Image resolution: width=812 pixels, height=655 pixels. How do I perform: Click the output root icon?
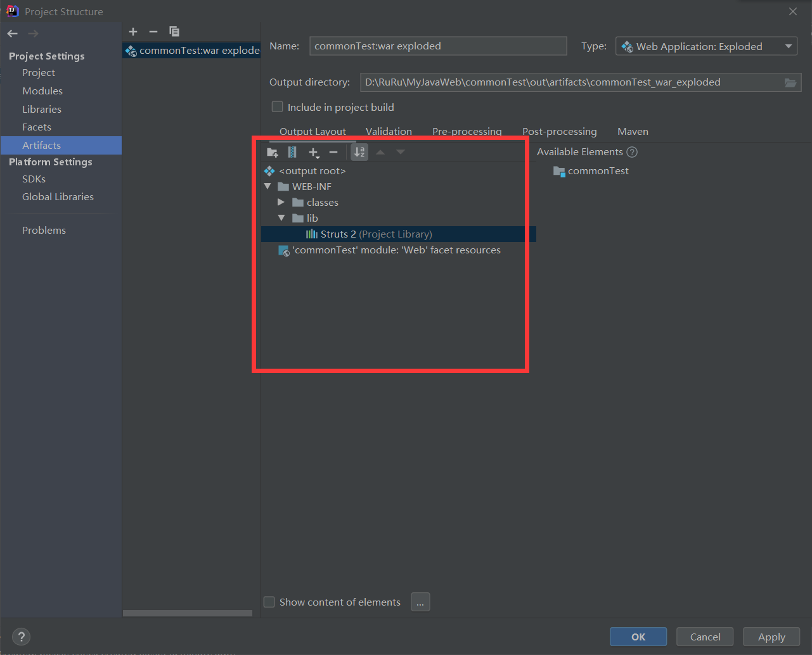(269, 171)
